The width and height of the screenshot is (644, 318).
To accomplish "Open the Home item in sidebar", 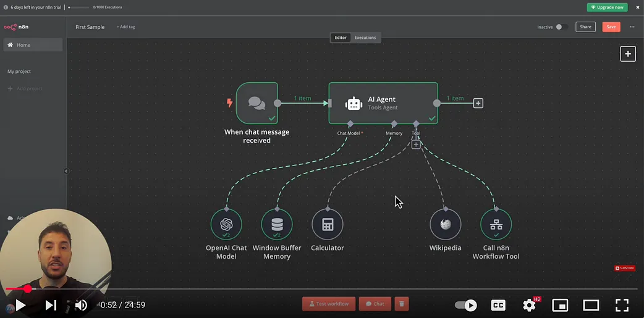I will (33, 44).
